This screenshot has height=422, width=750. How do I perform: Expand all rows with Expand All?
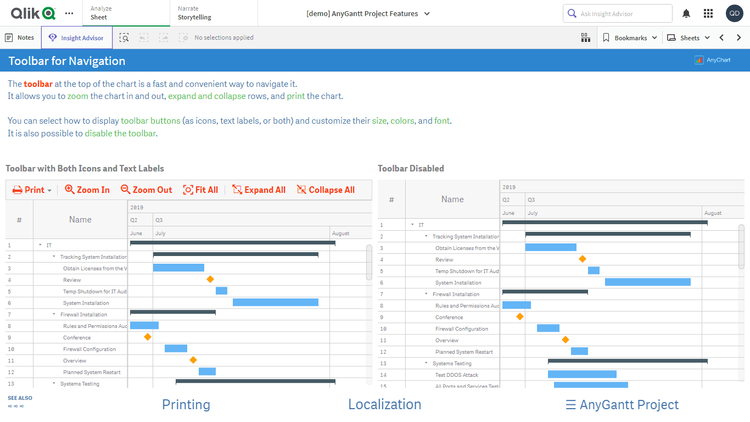tap(258, 190)
